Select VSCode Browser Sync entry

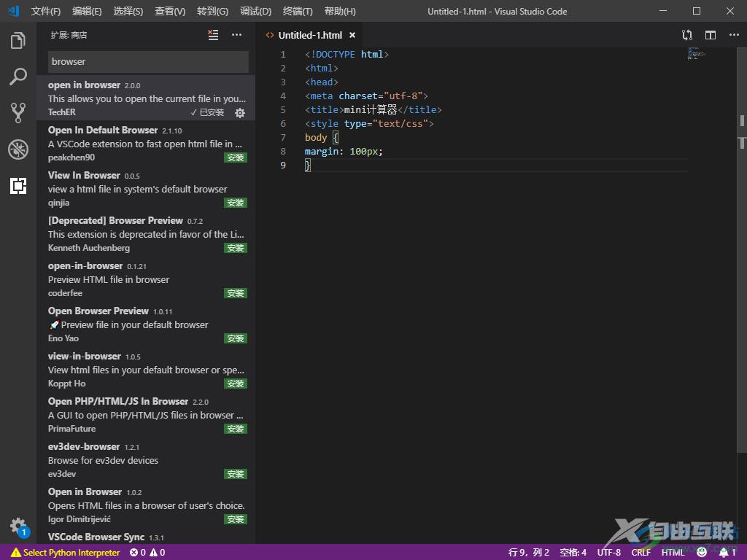[146, 536]
